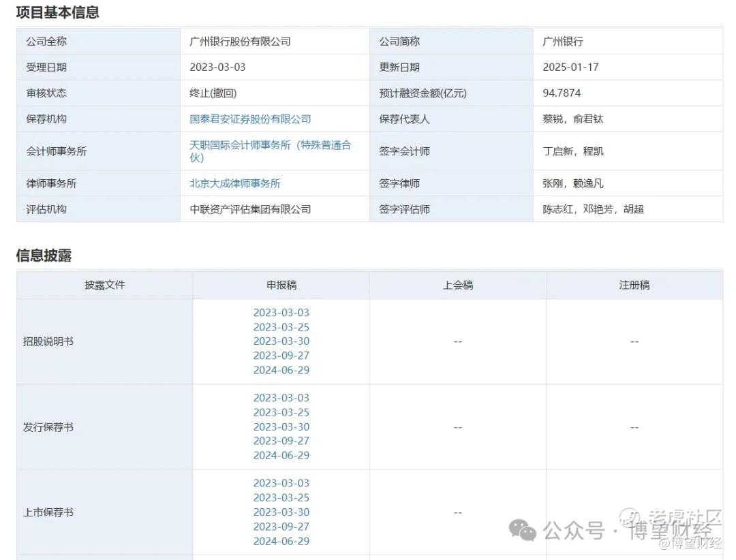Select the 保荐代表人 field label
Image resolution: width=736 pixels, height=560 pixels.
[405, 119]
